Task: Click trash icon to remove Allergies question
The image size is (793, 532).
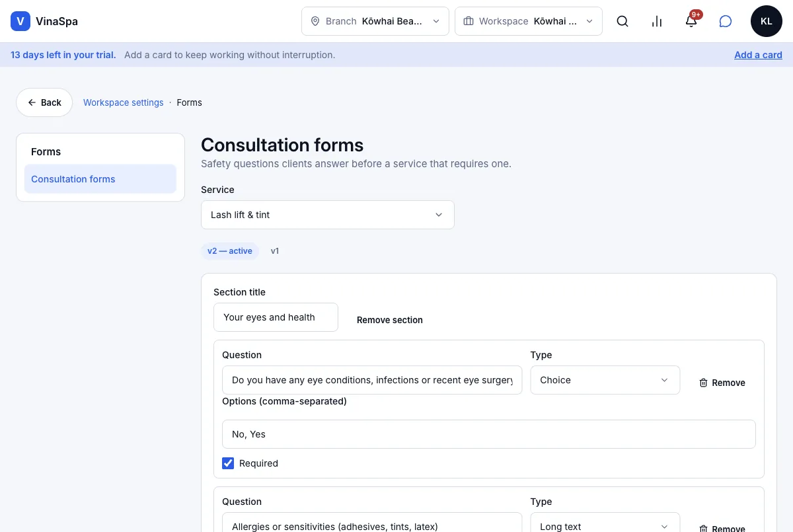Action: point(704,528)
